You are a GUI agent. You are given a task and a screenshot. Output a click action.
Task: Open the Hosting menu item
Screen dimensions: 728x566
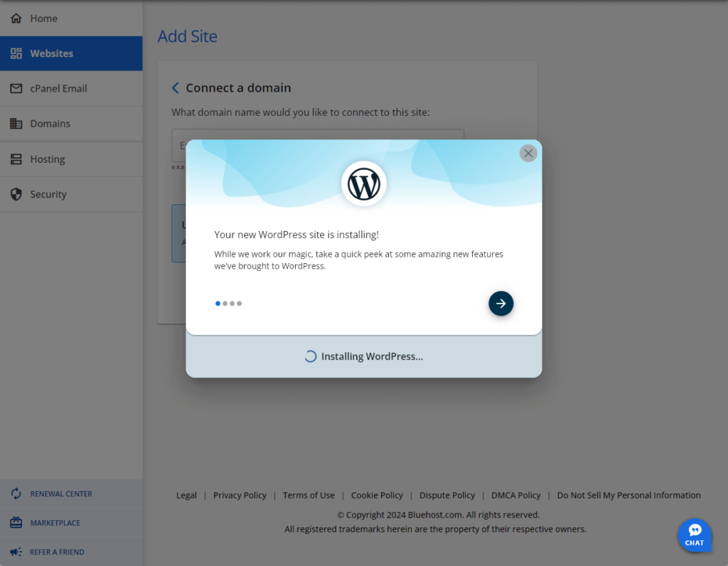click(71, 159)
